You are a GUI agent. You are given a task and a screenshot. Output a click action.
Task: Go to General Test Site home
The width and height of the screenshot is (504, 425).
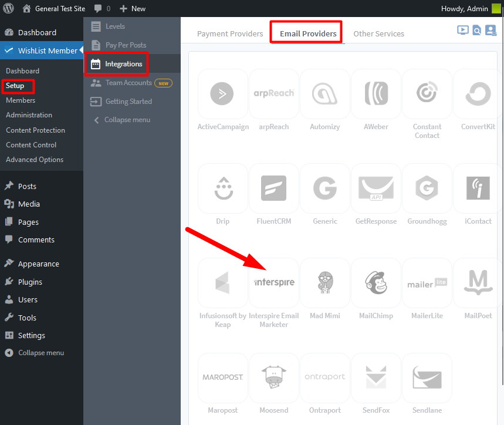[53, 9]
